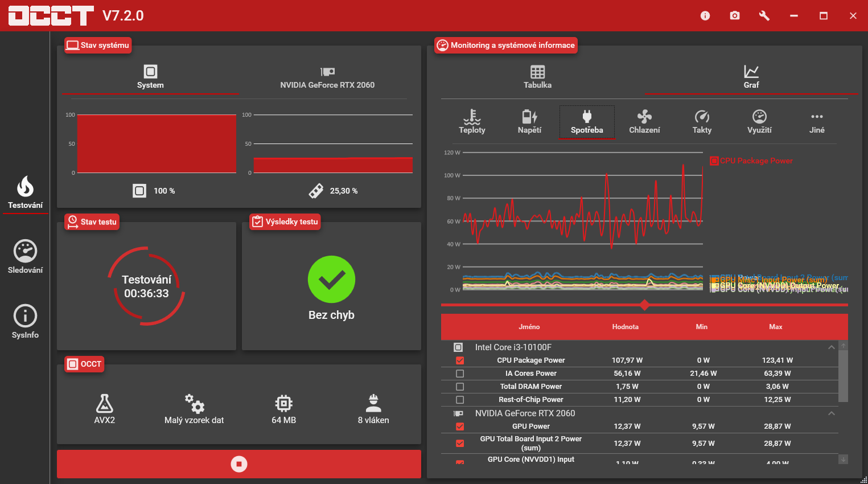
Task: Click the CPU Package Power value 107,97 W
Action: (627, 360)
